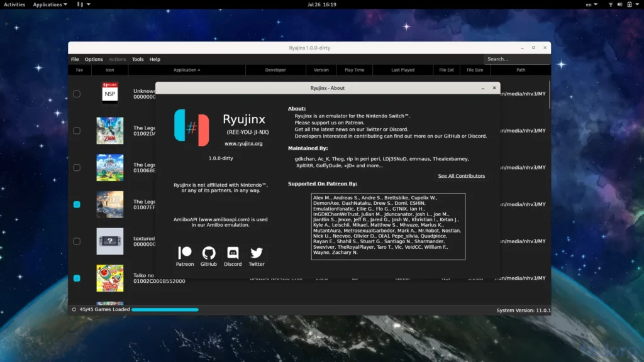Viewport: 644px width, 362px height.
Task: Sort by File Size column header
Action: click(x=475, y=70)
